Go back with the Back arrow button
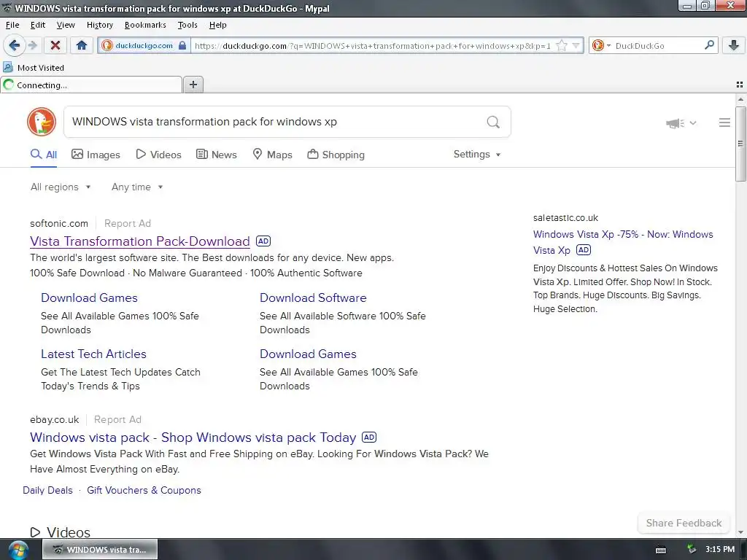The width and height of the screenshot is (747, 560). (14, 45)
